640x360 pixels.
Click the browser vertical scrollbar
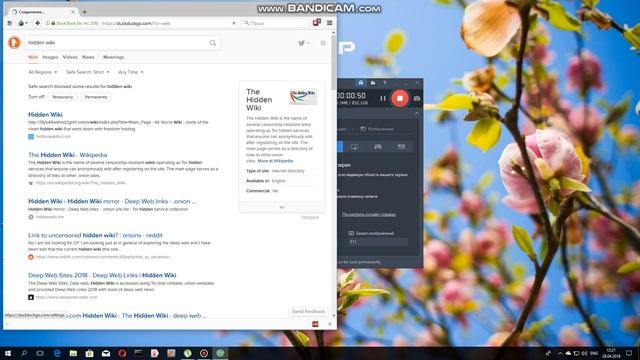coord(333,61)
